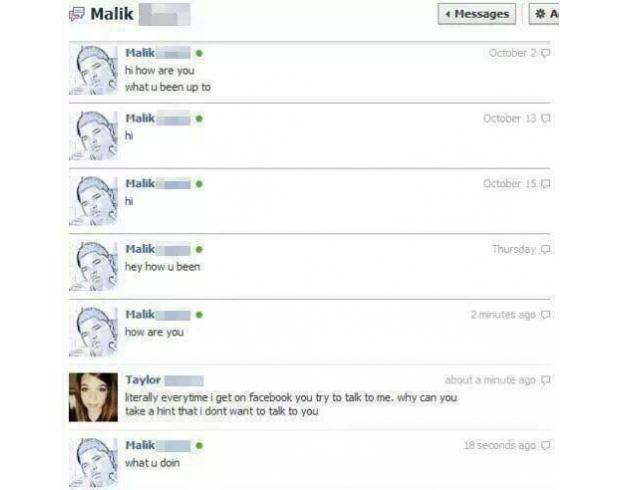Open Malik's name link in October 2 message
This screenshot has width=620, height=490.
(x=140, y=53)
